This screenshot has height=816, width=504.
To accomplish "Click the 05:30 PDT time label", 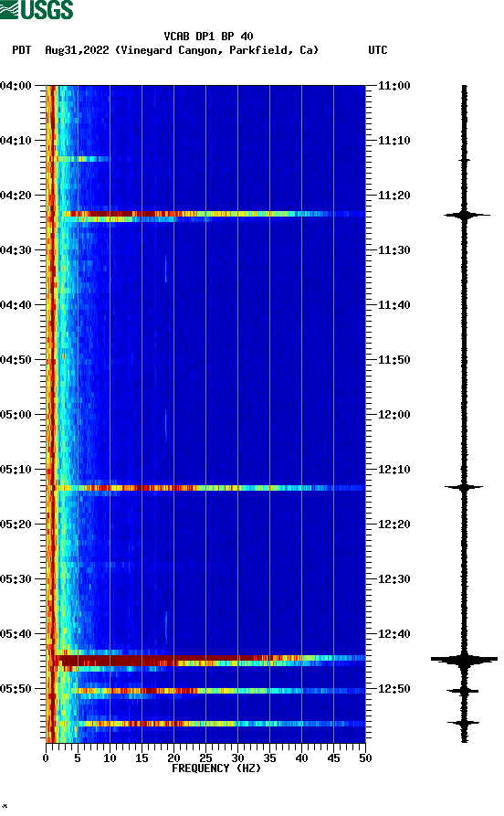I will (x=16, y=579).
